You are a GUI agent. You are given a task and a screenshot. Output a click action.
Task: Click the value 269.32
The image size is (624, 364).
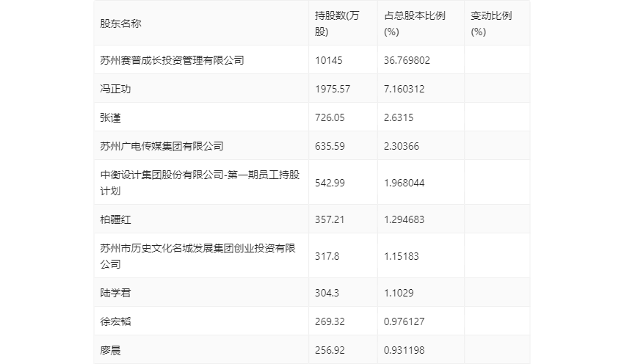330,321
